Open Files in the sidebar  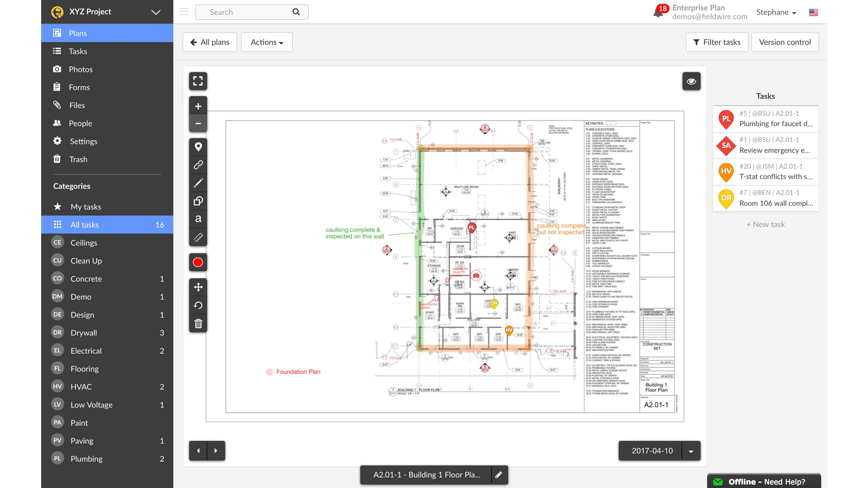[x=107, y=105]
